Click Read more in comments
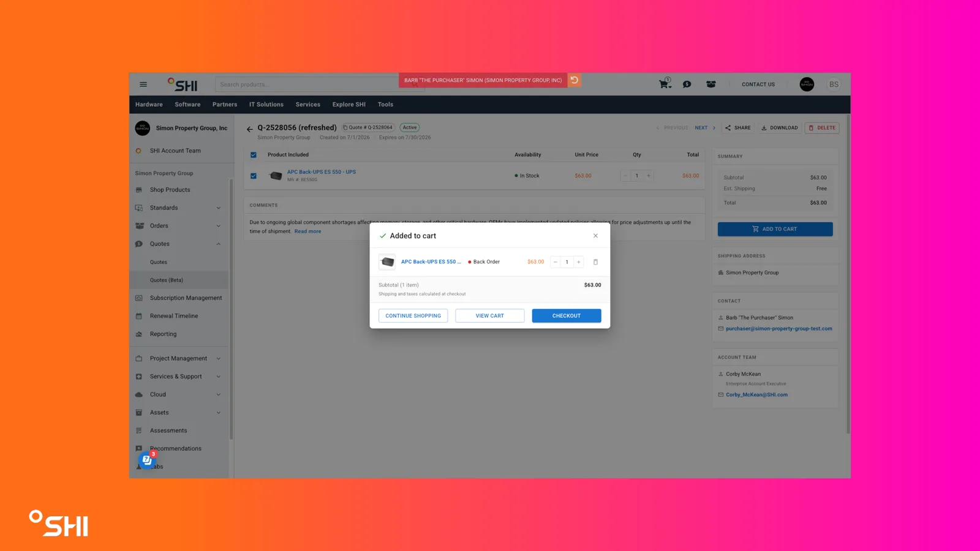The height and width of the screenshot is (551, 980). click(x=307, y=231)
